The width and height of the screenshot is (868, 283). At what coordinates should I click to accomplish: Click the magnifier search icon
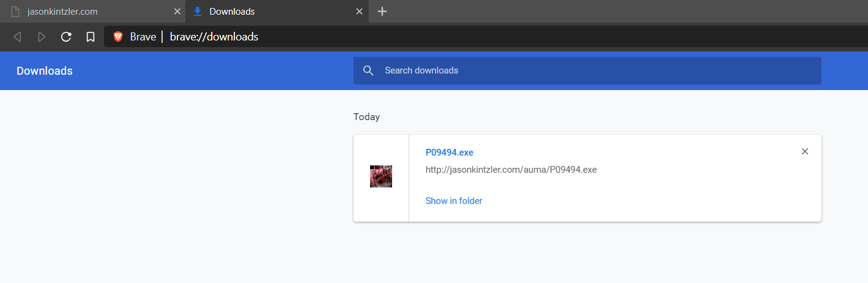368,70
